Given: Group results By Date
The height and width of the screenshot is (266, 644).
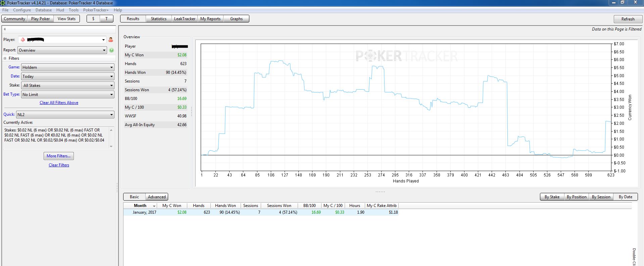Looking at the screenshot, I should pos(625,197).
